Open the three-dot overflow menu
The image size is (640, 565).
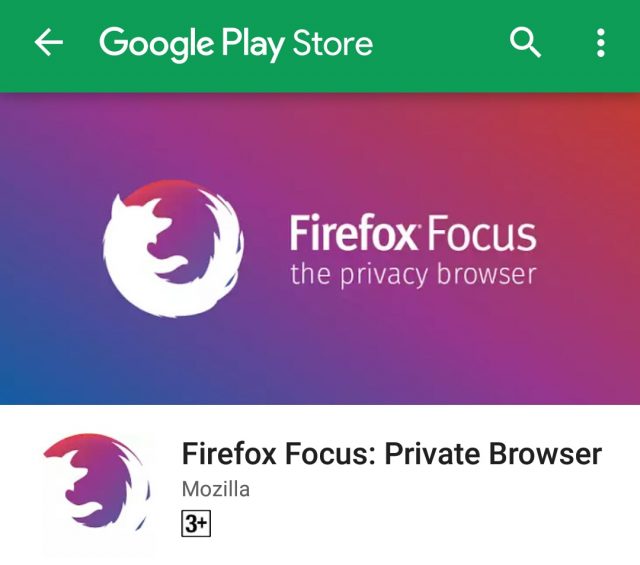[x=600, y=42]
